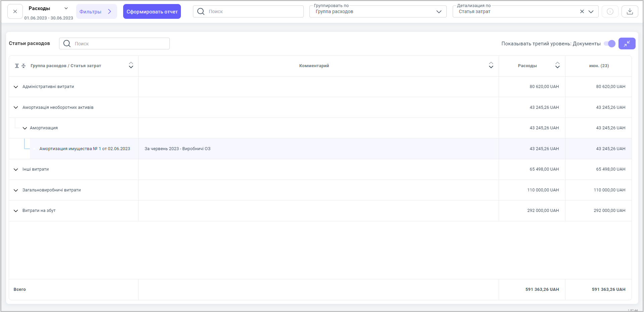Click the collapse all rows icon
The image size is (644, 312).
[23, 66]
